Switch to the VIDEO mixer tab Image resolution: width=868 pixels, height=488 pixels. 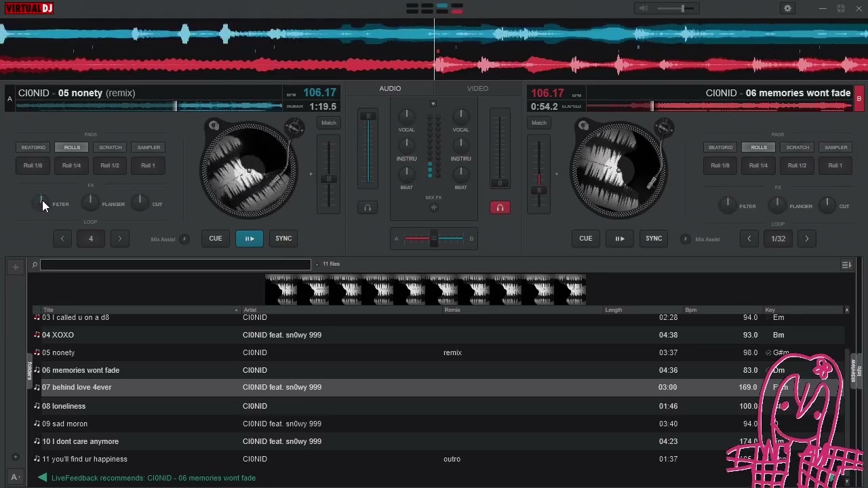477,89
